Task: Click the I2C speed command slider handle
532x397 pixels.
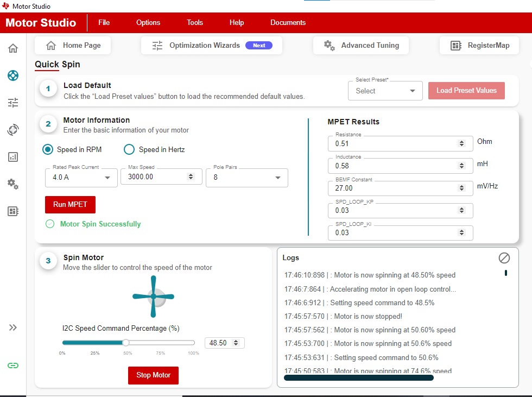Action: click(125, 342)
